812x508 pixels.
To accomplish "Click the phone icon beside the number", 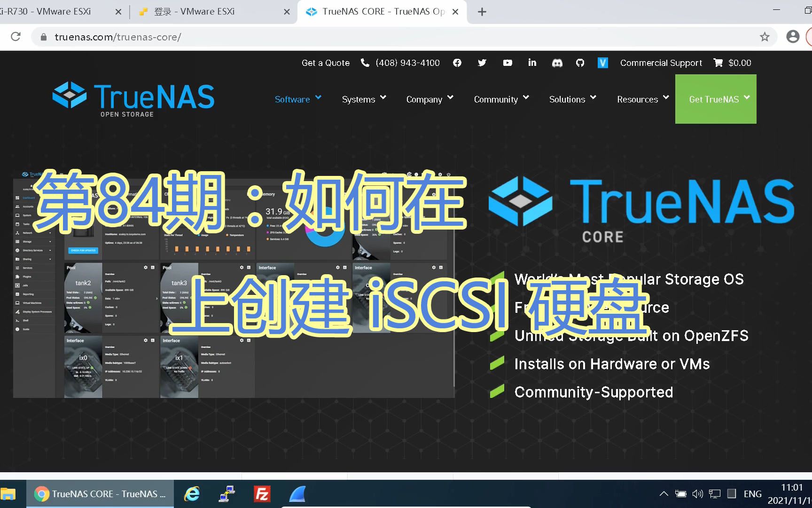I will [365, 63].
